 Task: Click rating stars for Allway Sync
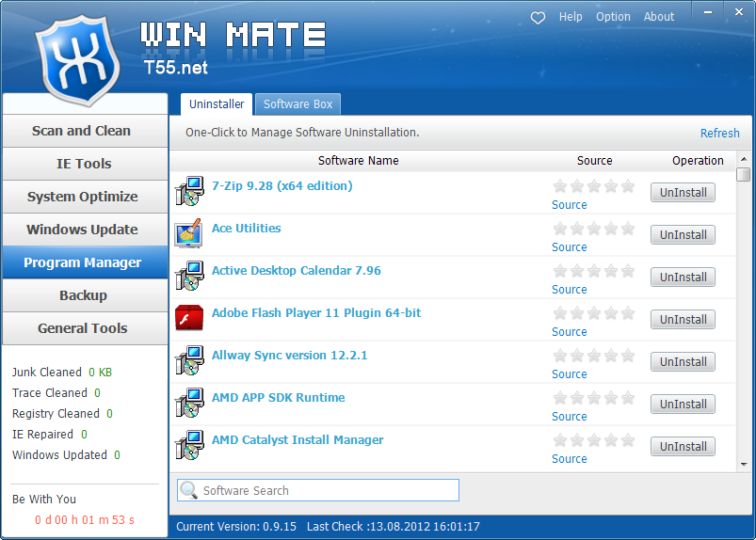593,356
